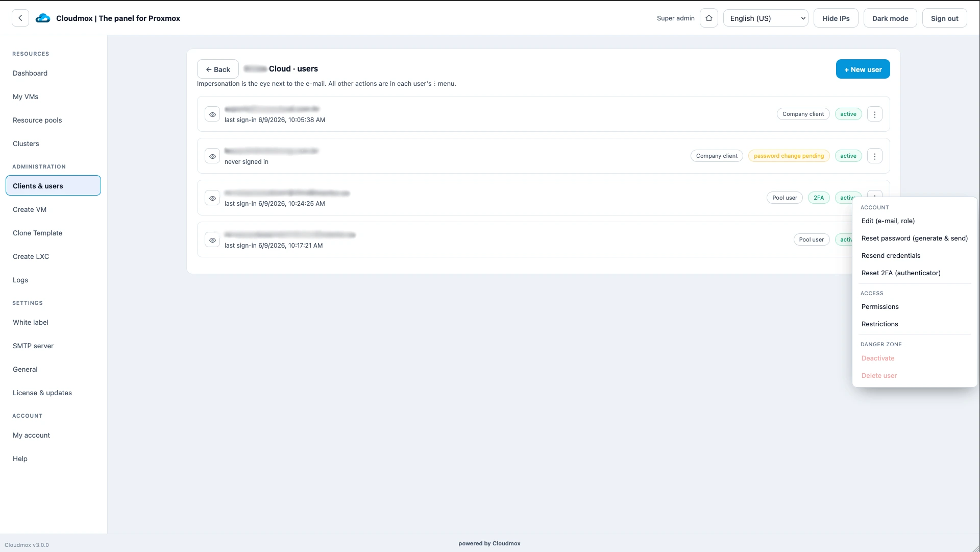Open General settings
The image size is (980, 552).
tap(53, 369)
